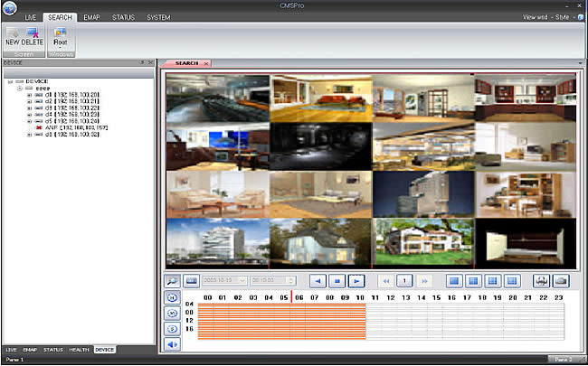Open the EMAP ribbon tab
Screen dimensions: 588x366
tap(91, 17)
